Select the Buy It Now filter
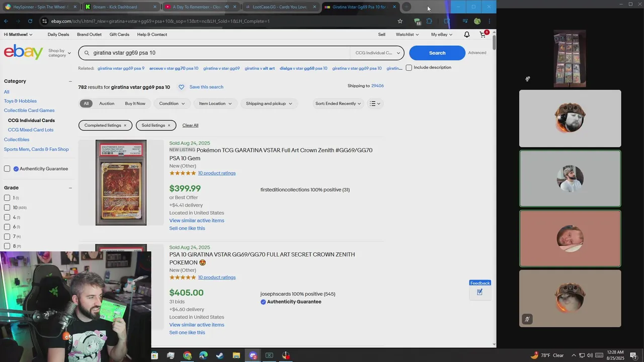This screenshot has width=644, height=362. pyautogui.click(x=135, y=104)
